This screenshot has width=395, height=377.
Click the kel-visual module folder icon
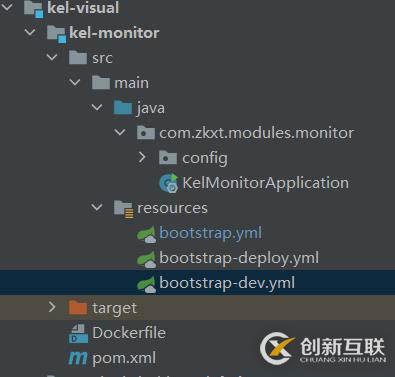pos(34,9)
